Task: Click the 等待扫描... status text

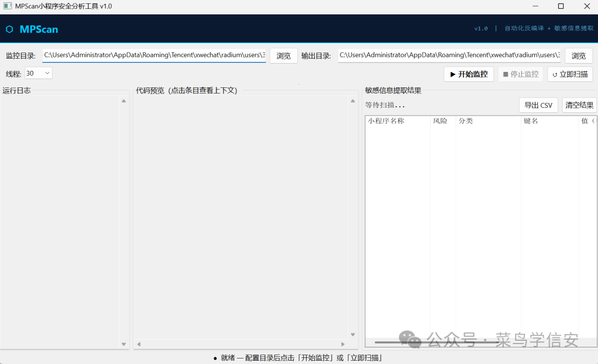Action: pos(385,105)
